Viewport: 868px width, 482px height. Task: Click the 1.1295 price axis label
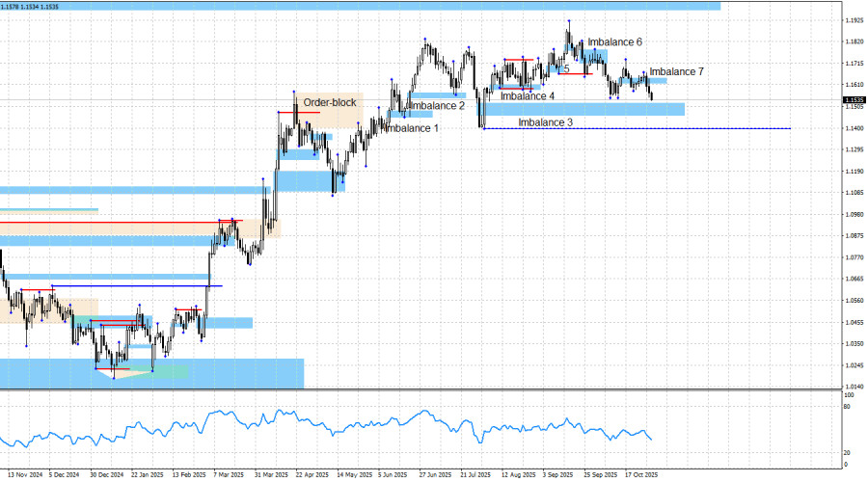(854, 149)
